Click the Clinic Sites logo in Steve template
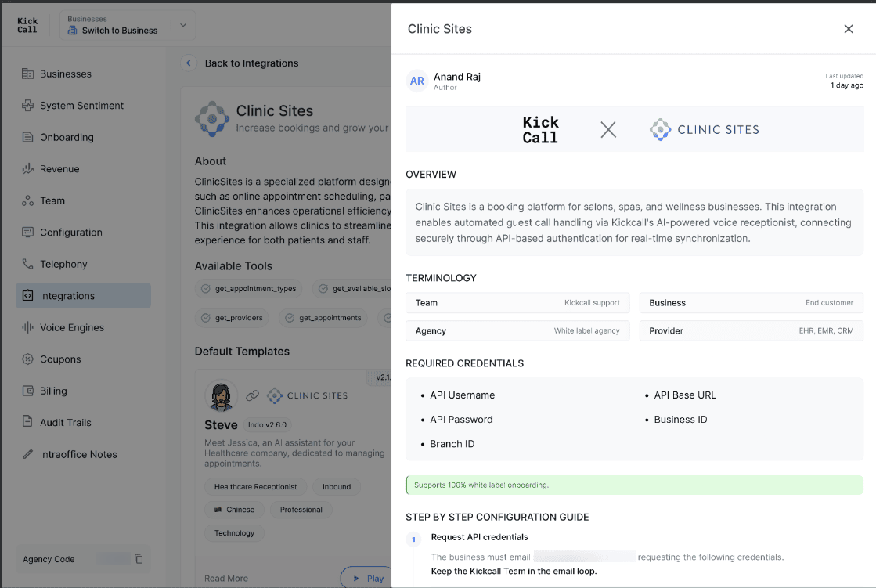Image resolution: width=876 pixels, height=588 pixels. [308, 395]
